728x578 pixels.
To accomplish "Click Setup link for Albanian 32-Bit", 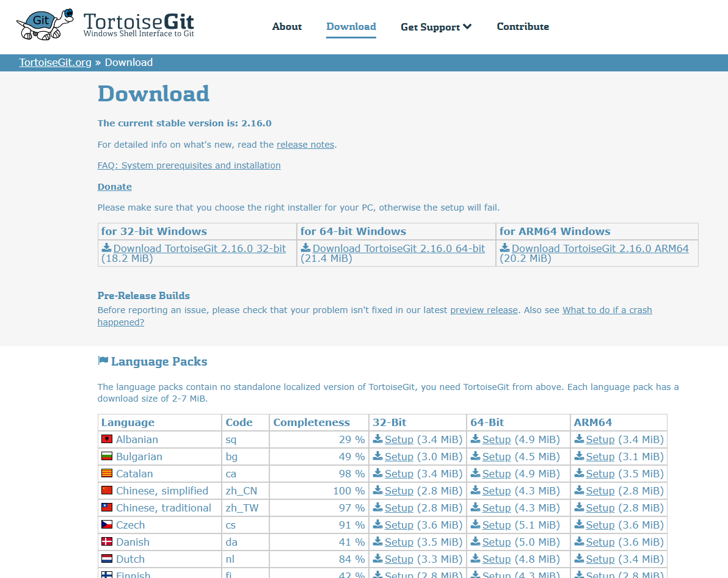I will [x=399, y=439].
